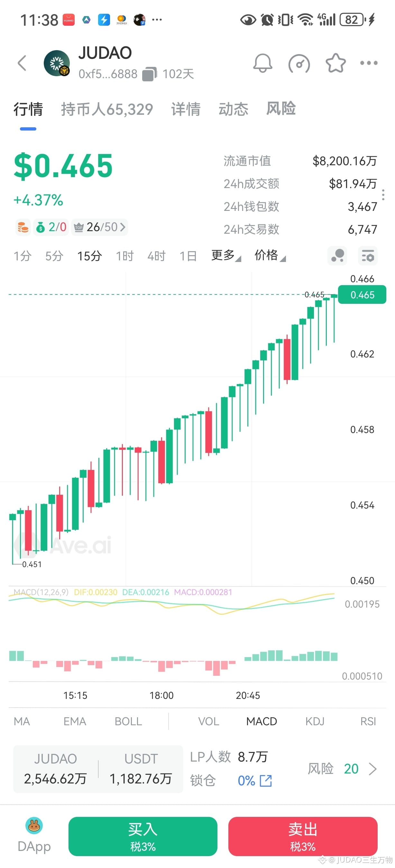Image resolution: width=395 pixels, height=868 pixels.
Task: Tap the lightning app notification icon
Action: 104,20
